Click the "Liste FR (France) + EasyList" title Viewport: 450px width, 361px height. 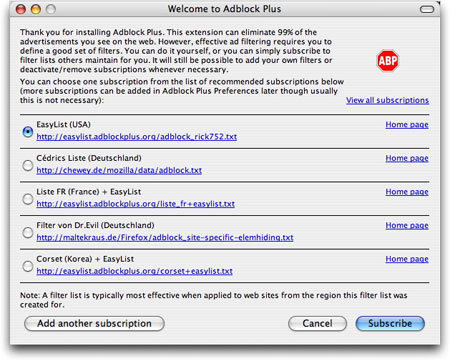tap(89, 192)
